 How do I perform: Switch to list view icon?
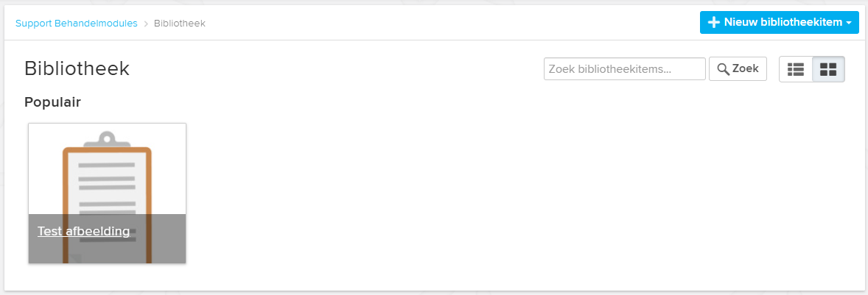click(796, 69)
